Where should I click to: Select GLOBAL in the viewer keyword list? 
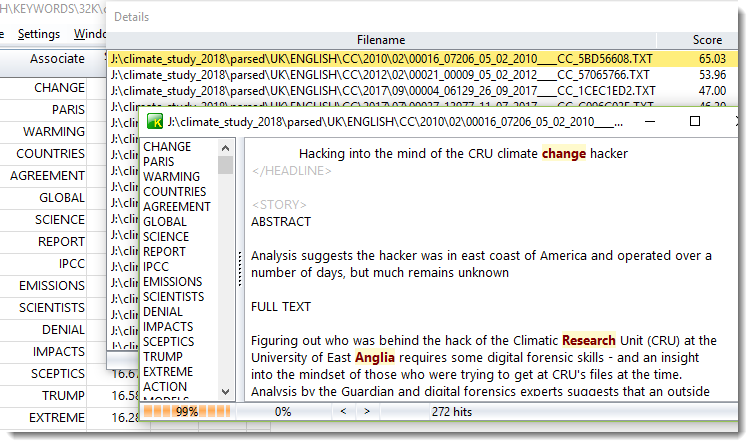tap(165, 221)
